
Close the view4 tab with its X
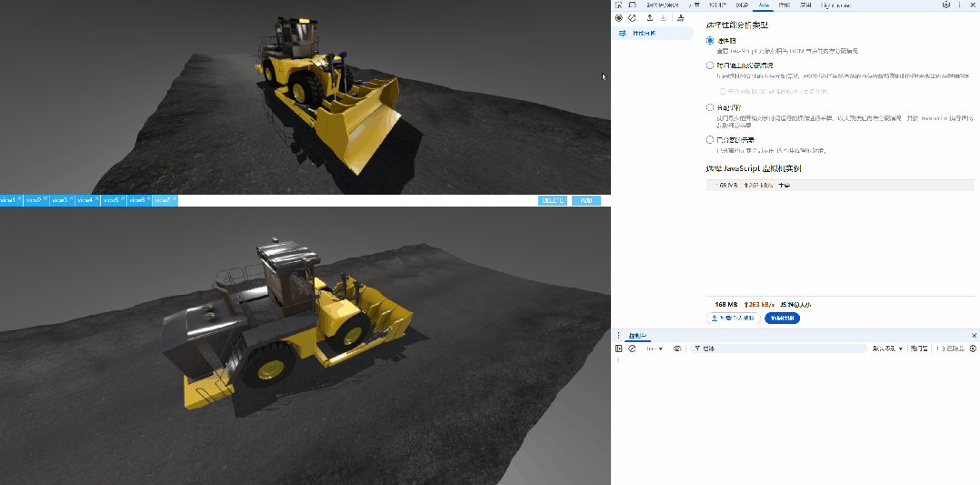(97, 198)
